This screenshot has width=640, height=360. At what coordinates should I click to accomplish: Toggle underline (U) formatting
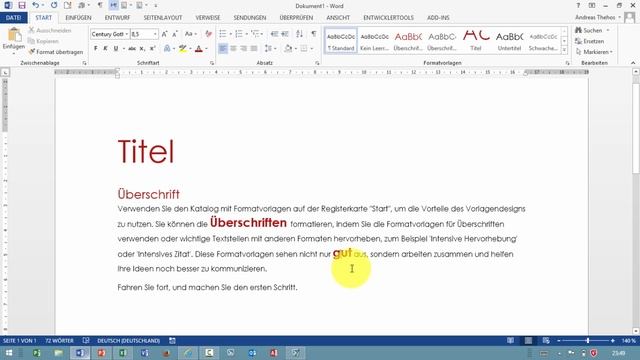116,49
